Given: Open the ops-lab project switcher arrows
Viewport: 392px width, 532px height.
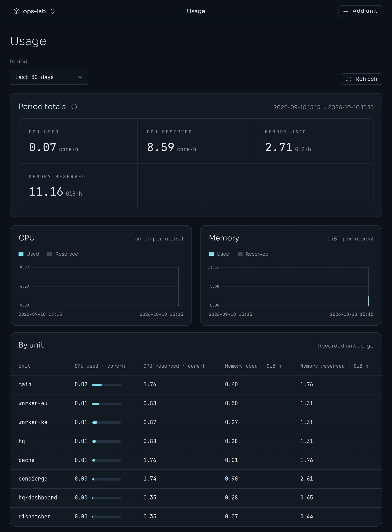Looking at the screenshot, I should (x=52, y=11).
